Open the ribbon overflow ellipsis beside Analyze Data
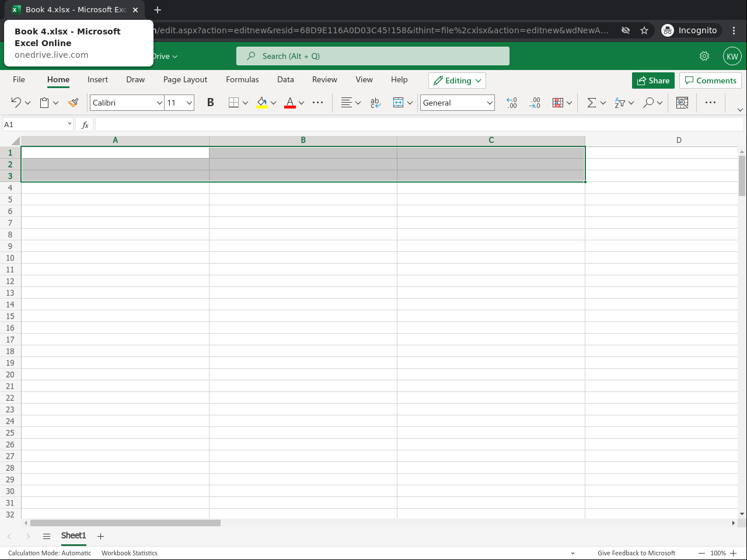Viewport: 747px width, 560px height. point(710,103)
